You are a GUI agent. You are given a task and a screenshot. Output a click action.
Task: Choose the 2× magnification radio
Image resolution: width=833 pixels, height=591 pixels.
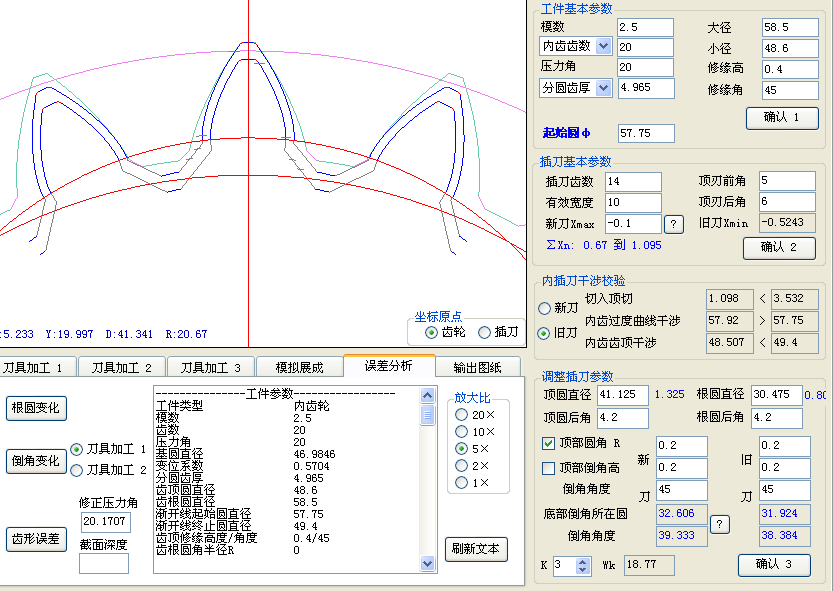(x=461, y=466)
